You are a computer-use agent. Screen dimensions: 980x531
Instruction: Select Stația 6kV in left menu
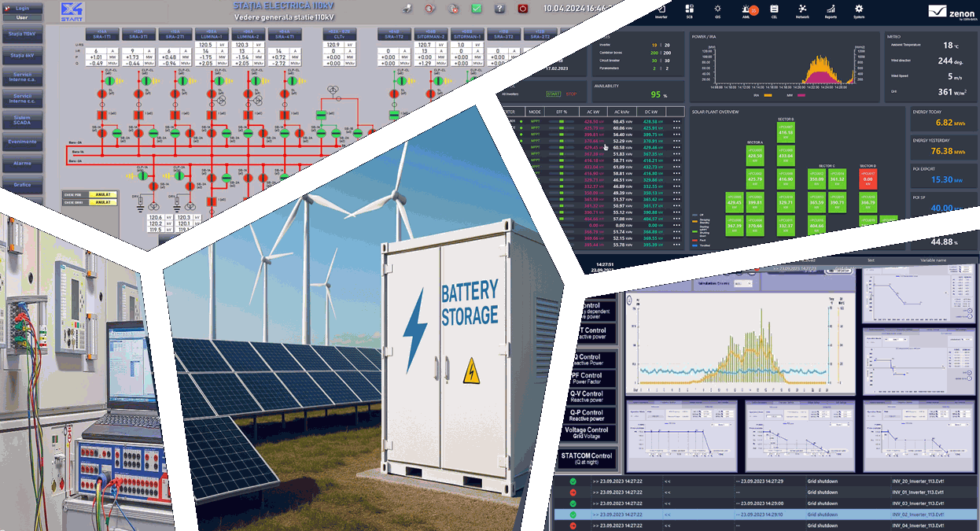22,56
